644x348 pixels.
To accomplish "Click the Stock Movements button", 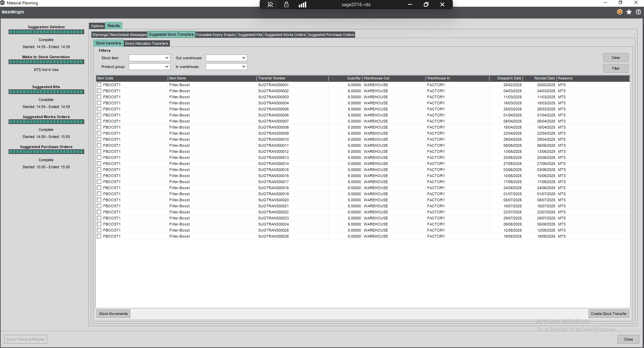I will tap(113, 314).
